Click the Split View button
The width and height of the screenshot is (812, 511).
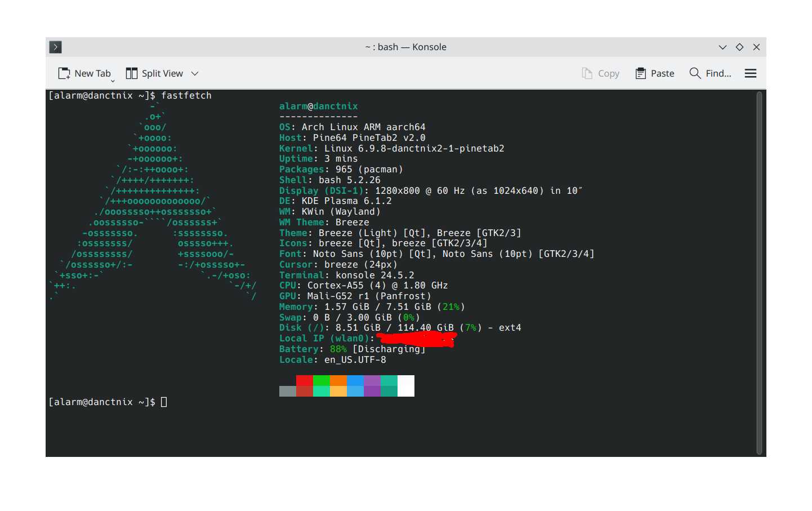click(155, 73)
